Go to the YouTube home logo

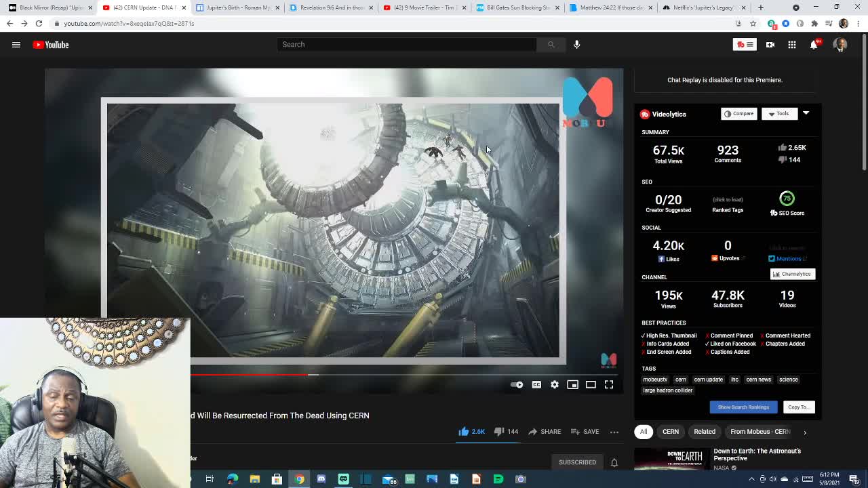[51, 45]
